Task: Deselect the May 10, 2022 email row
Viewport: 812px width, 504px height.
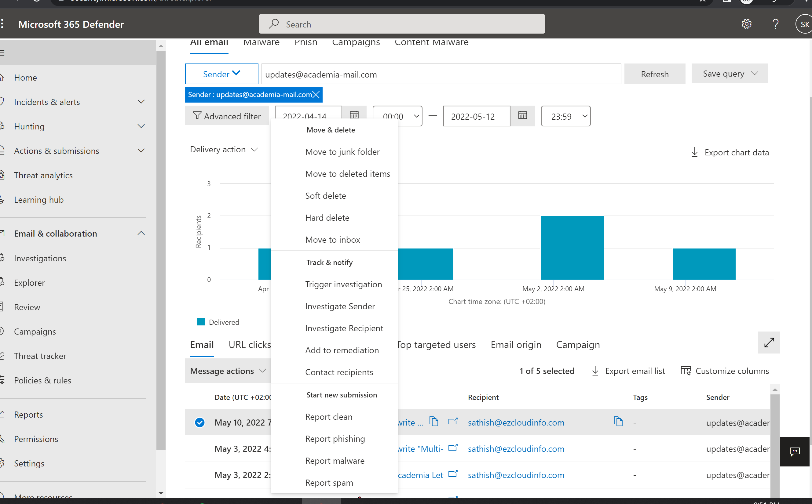Action: [x=200, y=422]
